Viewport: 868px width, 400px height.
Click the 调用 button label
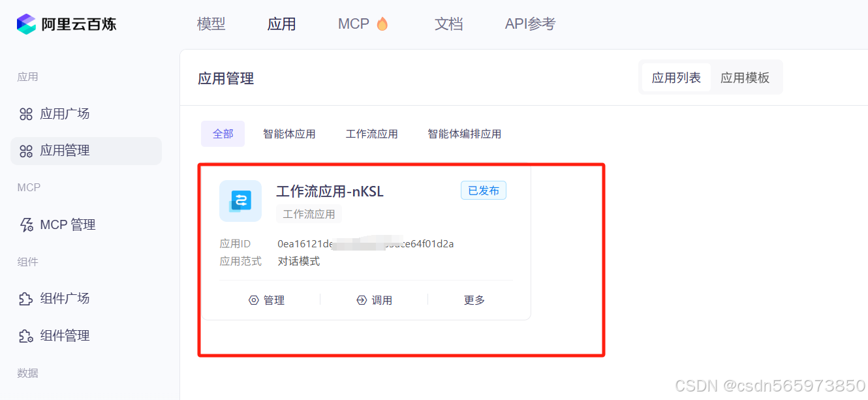(x=382, y=300)
